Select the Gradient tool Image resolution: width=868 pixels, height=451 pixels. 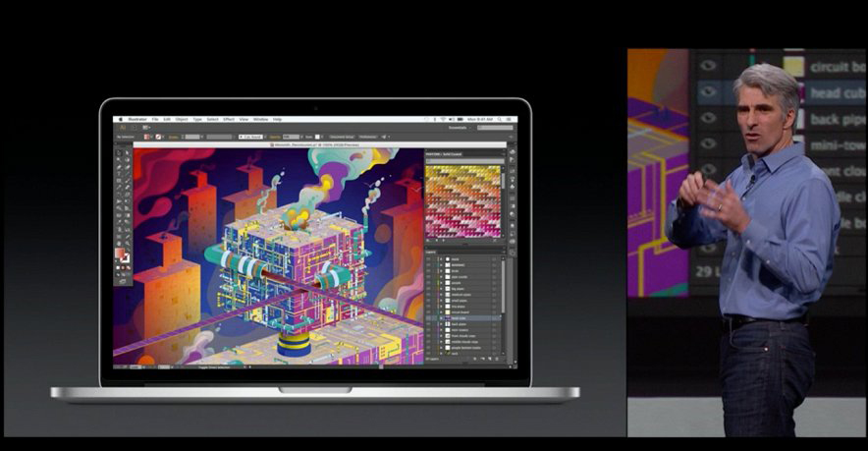pyautogui.click(x=128, y=215)
